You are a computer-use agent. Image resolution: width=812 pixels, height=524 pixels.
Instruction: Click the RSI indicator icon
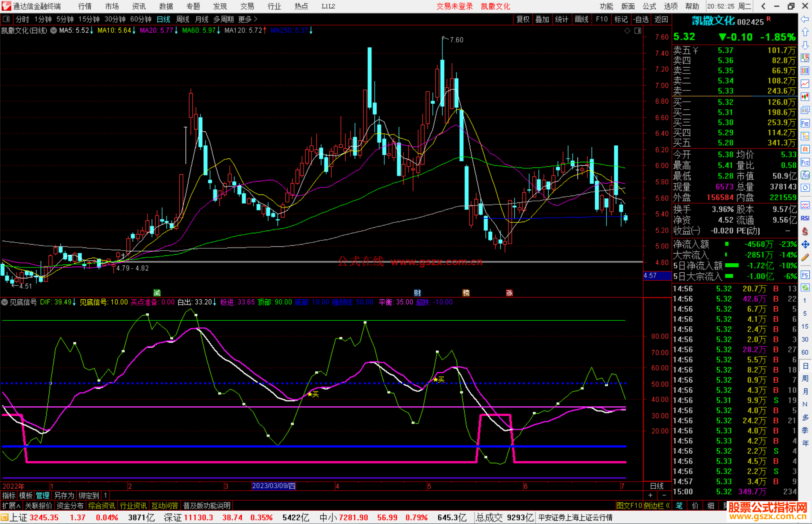click(x=805, y=218)
